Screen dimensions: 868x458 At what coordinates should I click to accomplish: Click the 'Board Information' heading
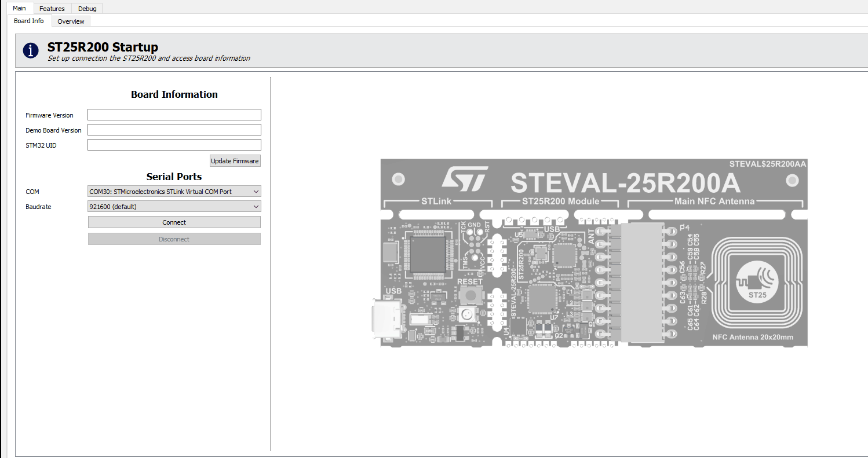click(174, 94)
